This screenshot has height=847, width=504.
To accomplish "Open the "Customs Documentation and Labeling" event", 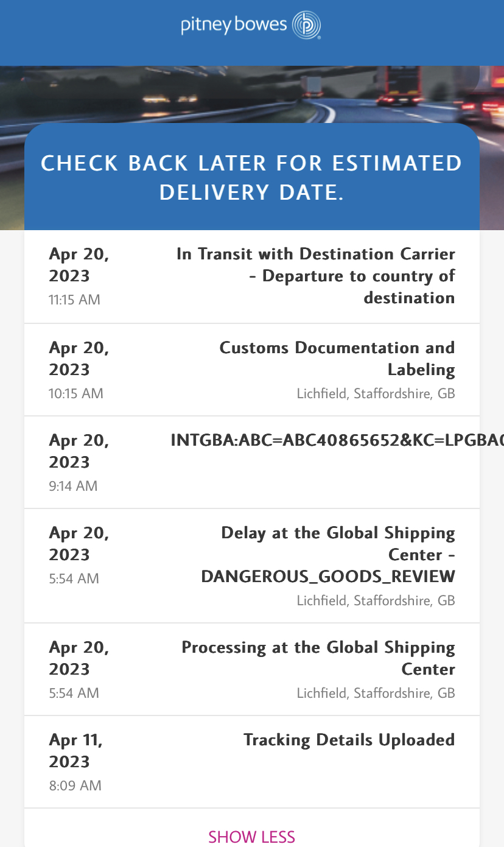I will pyautogui.click(x=337, y=358).
